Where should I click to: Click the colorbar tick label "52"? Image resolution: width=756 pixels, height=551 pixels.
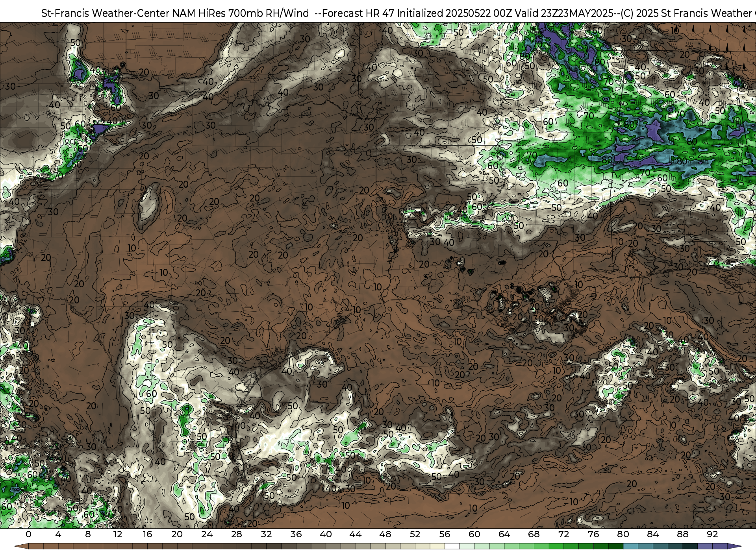point(415,534)
